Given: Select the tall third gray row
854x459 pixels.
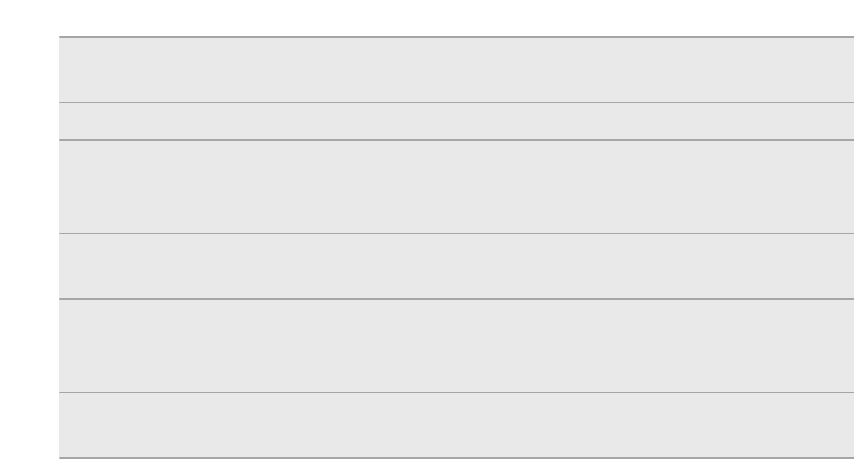Looking at the screenshot, I should coord(456,187).
